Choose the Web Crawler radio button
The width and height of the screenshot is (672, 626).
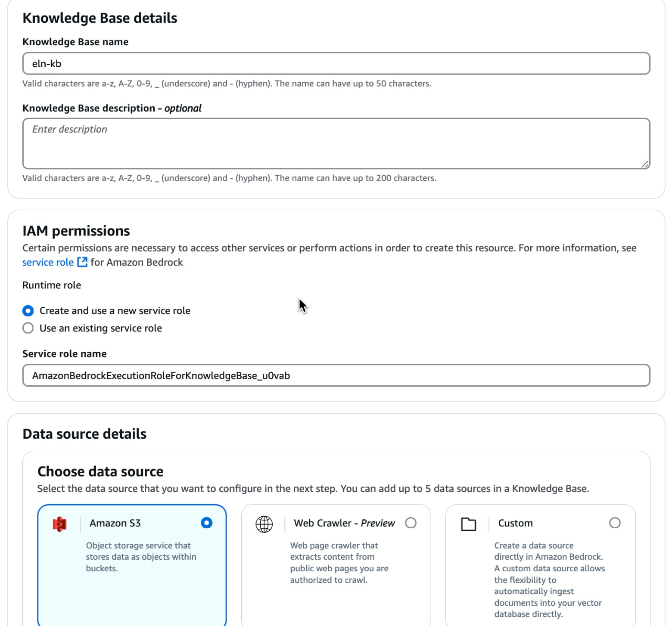tap(411, 523)
